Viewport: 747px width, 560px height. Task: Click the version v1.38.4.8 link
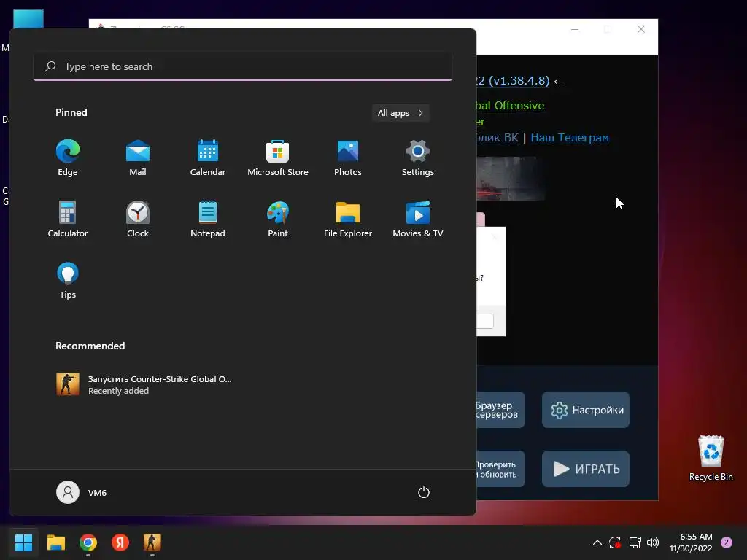513,80
